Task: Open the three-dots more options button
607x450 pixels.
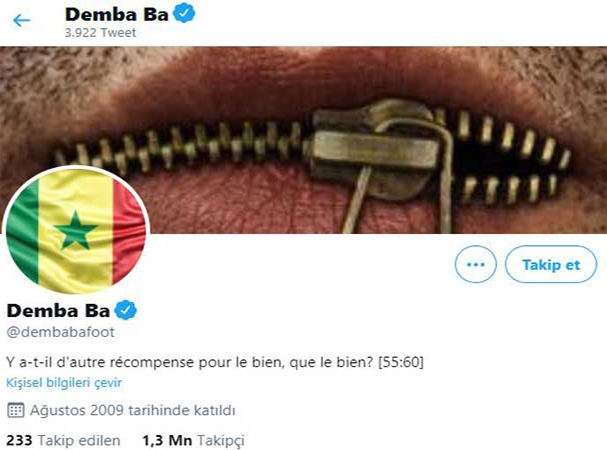Action: point(475,265)
